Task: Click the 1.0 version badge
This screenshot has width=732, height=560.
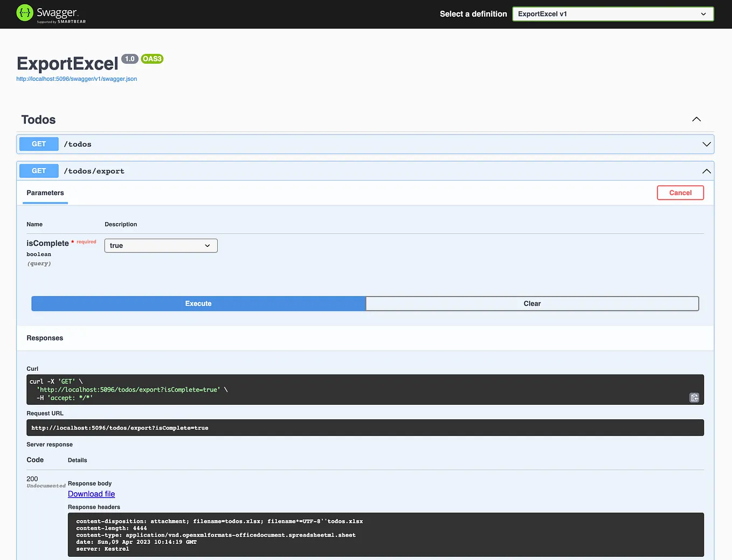Action: [x=129, y=59]
